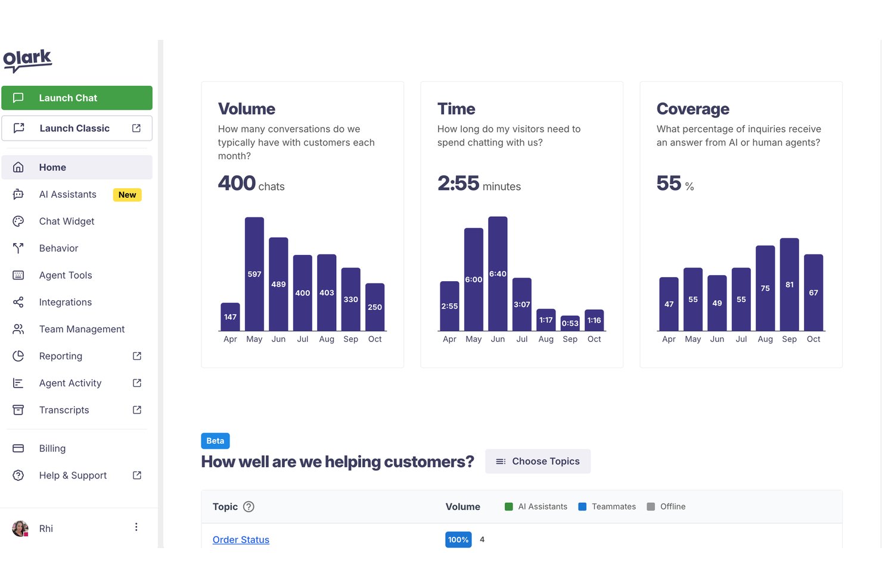The image size is (882, 588).
Task: Click the Transcripts archive box icon
Action: 18,410
